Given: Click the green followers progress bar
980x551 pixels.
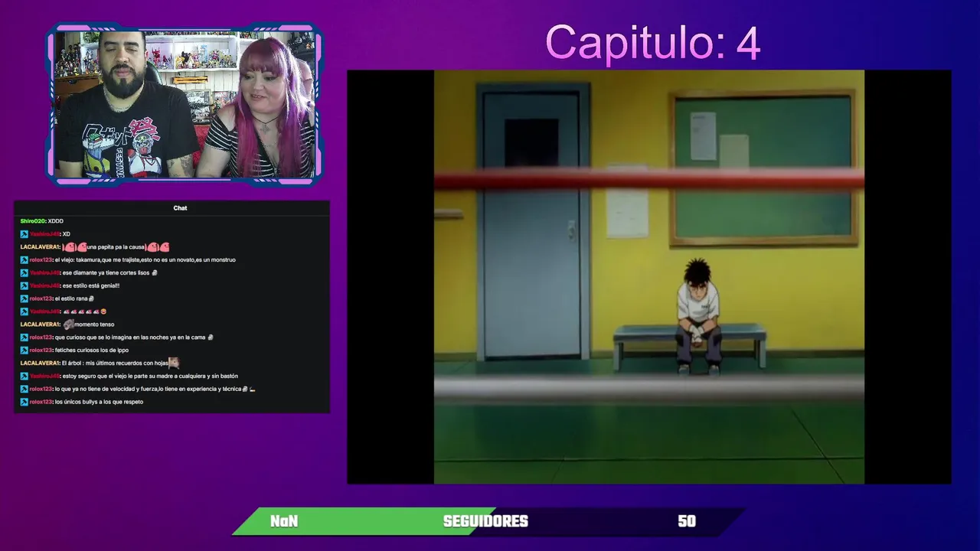Looking at the screenshot, I should point(364,521).
